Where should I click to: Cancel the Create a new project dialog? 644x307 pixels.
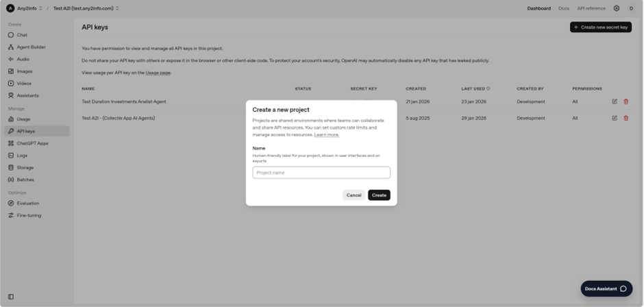pyautogui.click(x=354, y=195)
